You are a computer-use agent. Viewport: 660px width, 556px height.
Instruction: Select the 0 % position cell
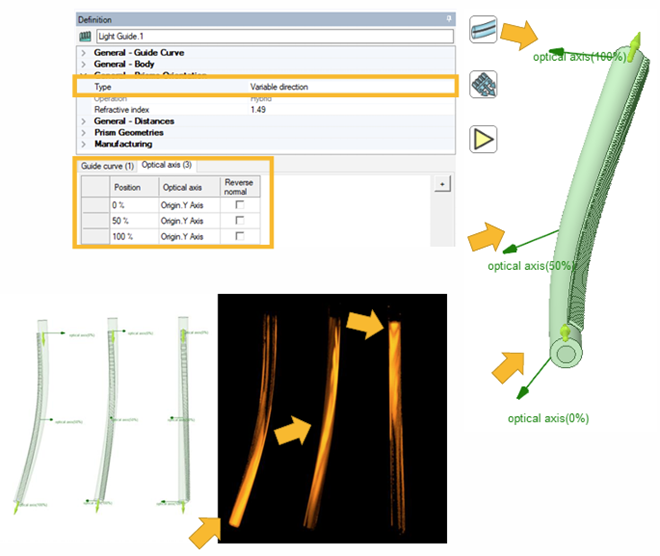click(x=134, y=205)
